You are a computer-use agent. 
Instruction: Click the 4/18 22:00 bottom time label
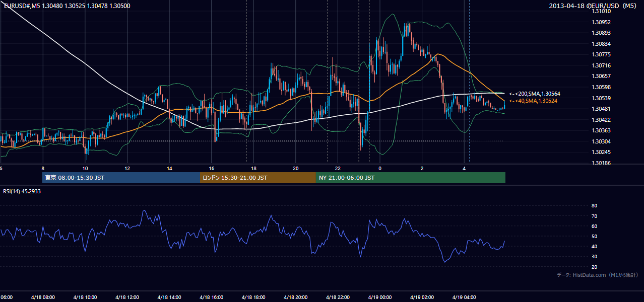click(x=338, y=297)
